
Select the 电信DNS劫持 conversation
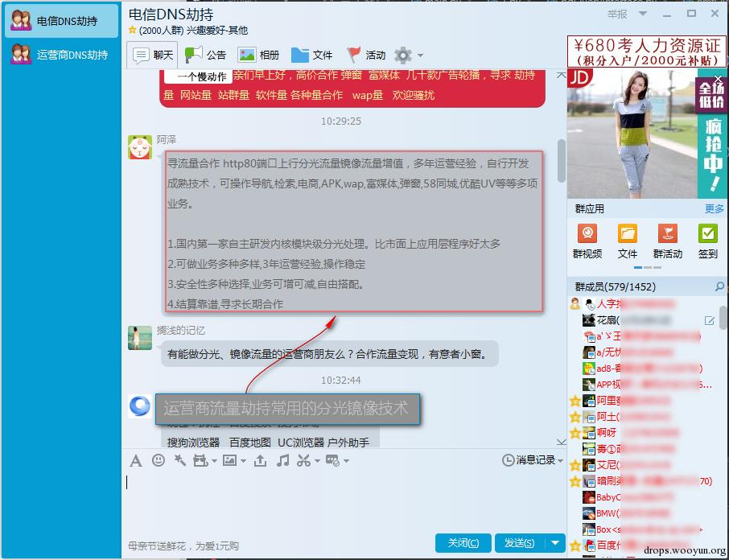pos(61,21)
